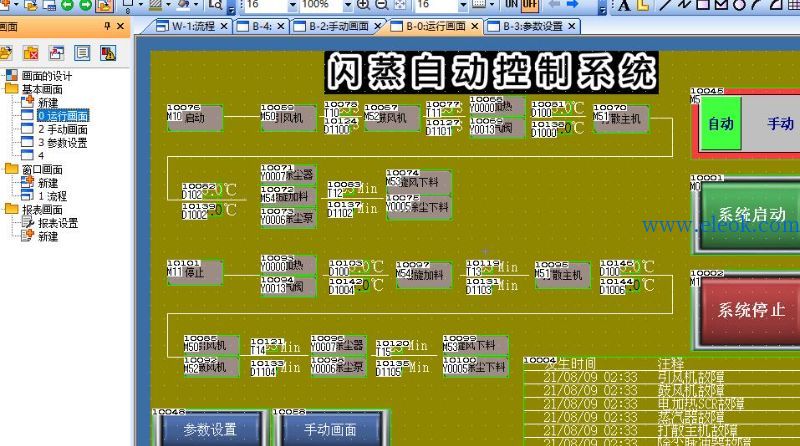Select the zigzag polyline drawing tool
The image size is (800, 446).
click(683, 5)
